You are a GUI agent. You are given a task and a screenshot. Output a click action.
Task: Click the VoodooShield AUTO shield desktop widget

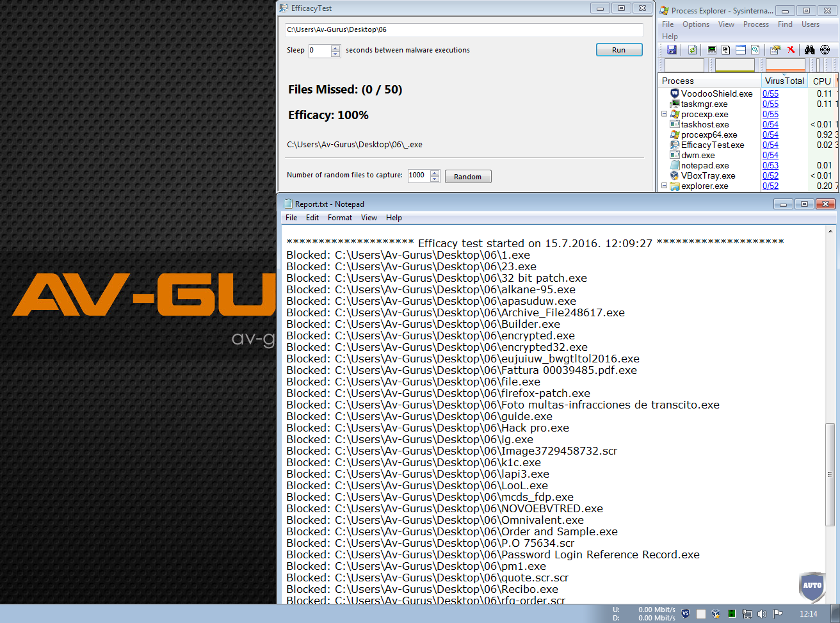coord(812,587)
